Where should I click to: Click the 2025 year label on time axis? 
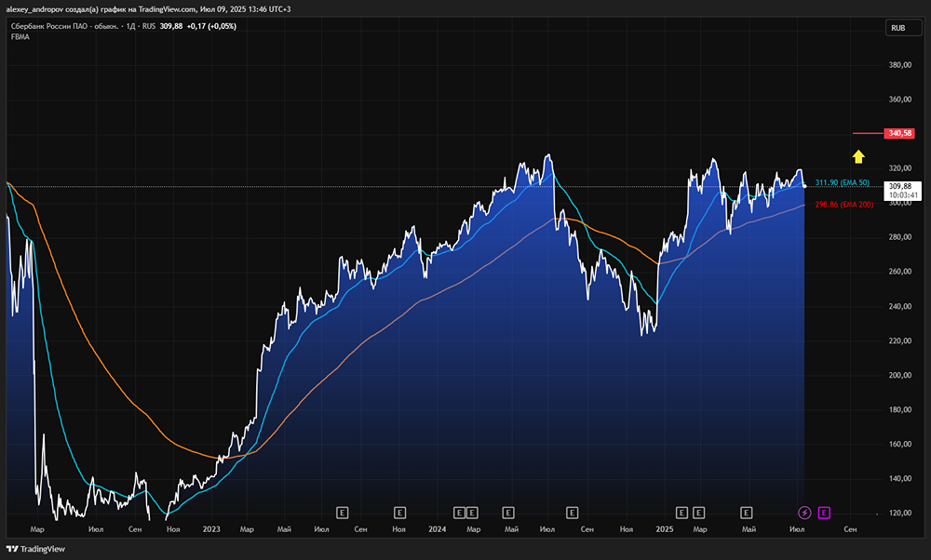click(665, 529)
